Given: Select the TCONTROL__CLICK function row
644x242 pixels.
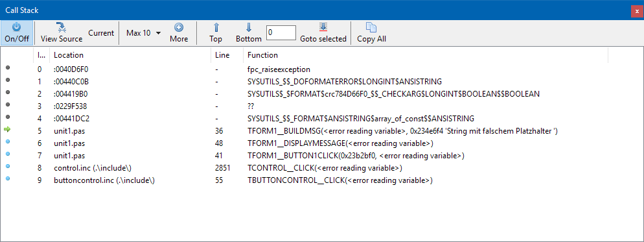Looking at the screenshot, I should [322, 168].
